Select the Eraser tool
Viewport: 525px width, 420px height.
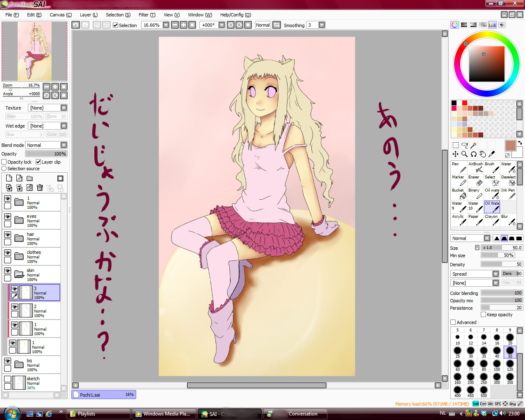[x=475, y=180]
